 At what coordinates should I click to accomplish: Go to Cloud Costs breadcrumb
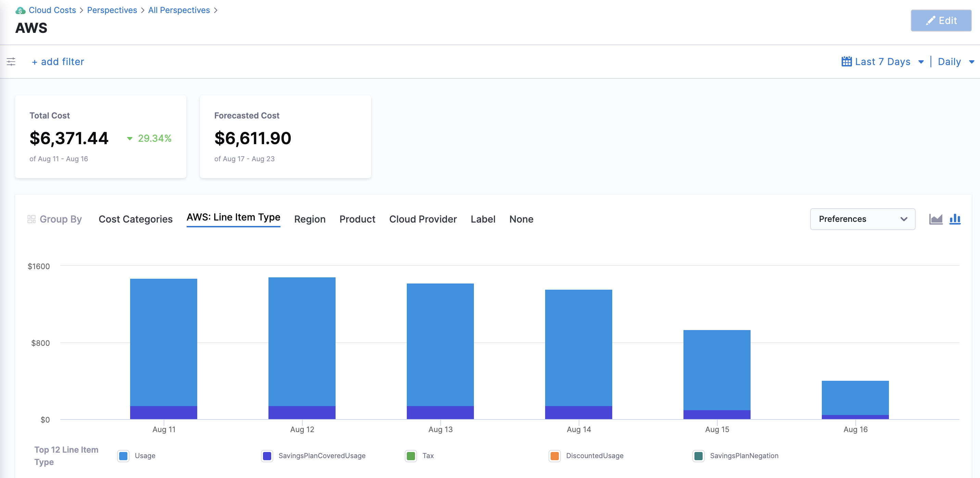pos(52,10)
